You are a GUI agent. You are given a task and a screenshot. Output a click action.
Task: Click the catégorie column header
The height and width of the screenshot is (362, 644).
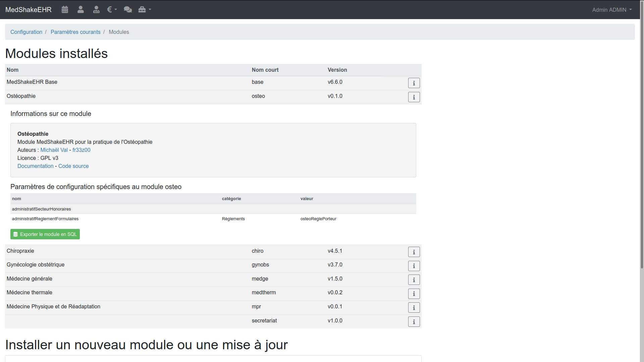[x=231, y=198]
